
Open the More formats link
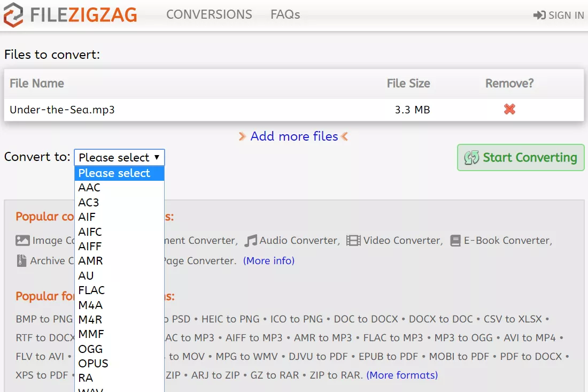(402, 375)
